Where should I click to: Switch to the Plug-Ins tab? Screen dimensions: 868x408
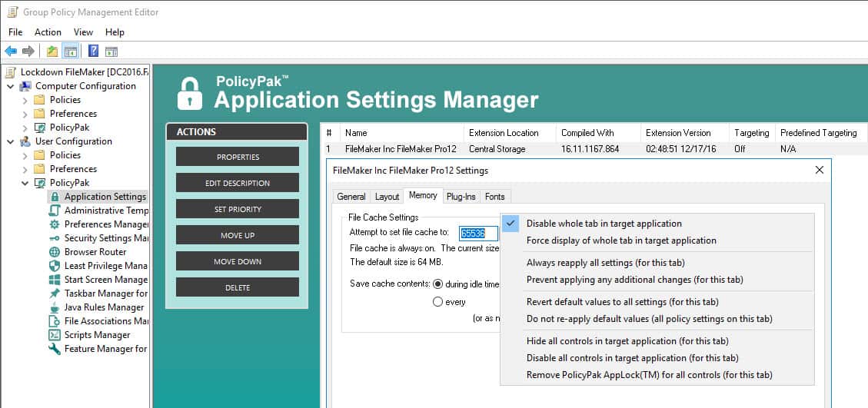(x=461, y=197)
